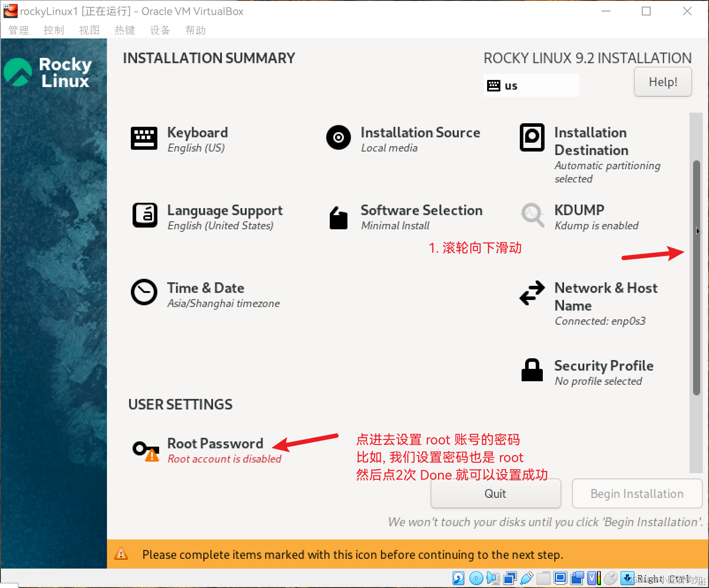Click the Network & Host Name arrows icon
The width and height of the screenshot is (709, 588).
pos(532,293)
